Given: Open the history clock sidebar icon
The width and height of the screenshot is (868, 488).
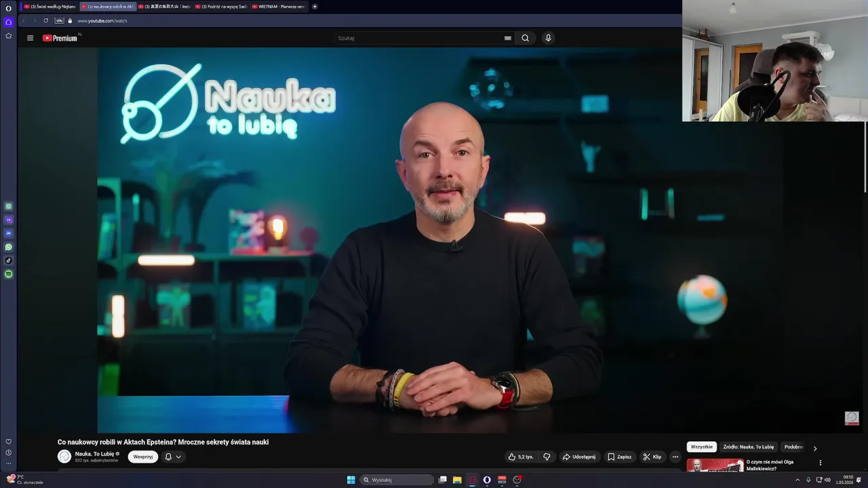Looking at the screenshot, I should [8, 452].
